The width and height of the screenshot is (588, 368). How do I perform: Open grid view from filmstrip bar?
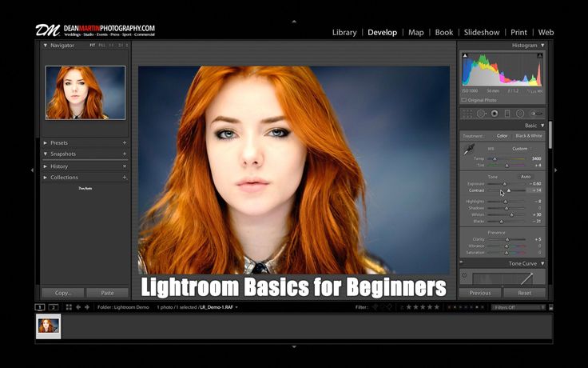(x=69, y=307)
